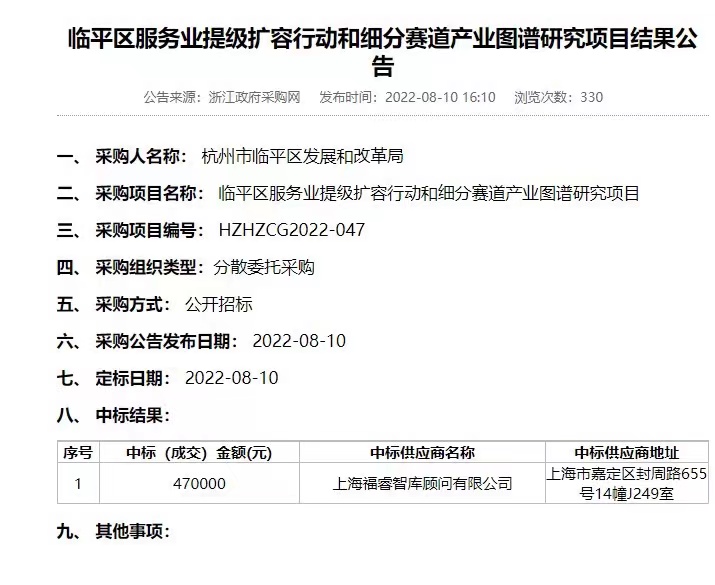Viewport: 715px width, 585px height.
Task: Click section heading 其他事项
Action: coord(129,531)
